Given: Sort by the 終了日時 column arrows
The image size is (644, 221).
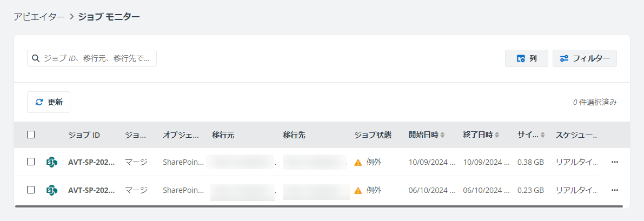Looking at the screenshot, I should pyautogui.click(x=497, y=135).
